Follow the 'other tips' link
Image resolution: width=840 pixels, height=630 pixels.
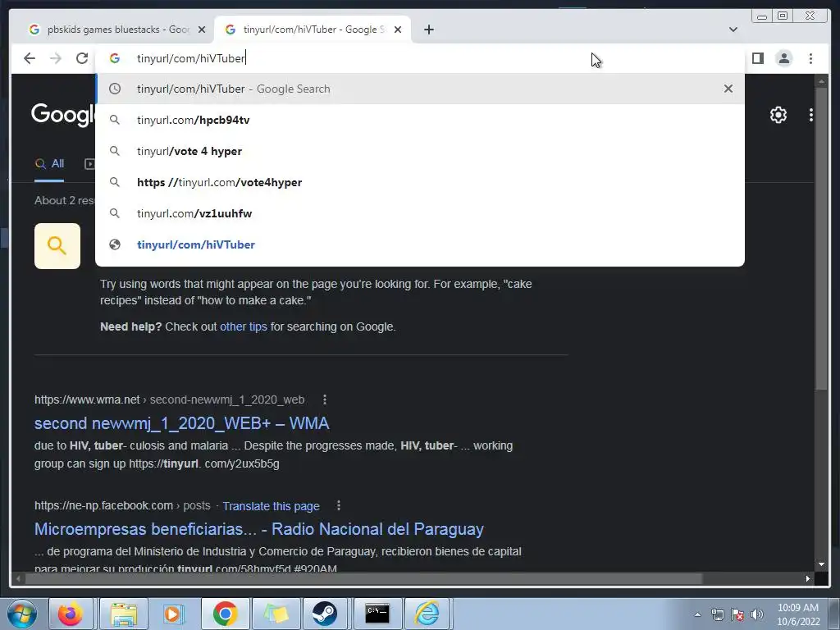click(243, 326)
